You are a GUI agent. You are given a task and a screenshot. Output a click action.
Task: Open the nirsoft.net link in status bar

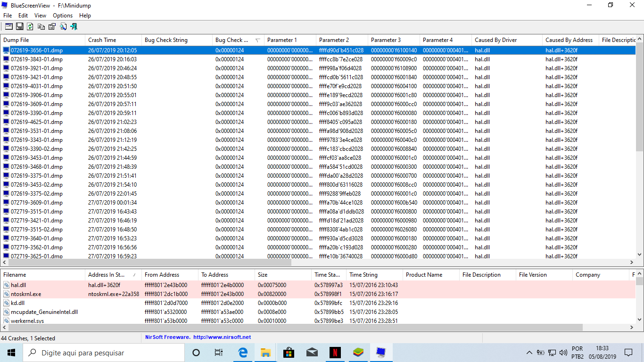tap(222, 337)
